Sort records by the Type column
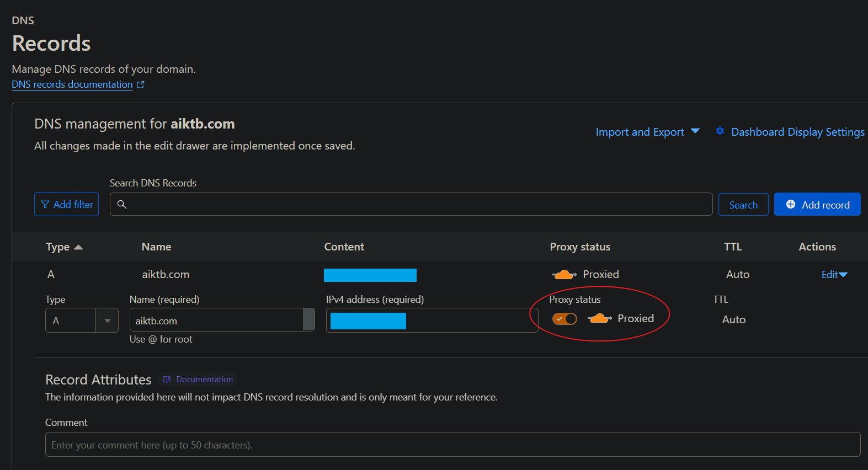This screenshot has width=868, height=470. (64, 247)
